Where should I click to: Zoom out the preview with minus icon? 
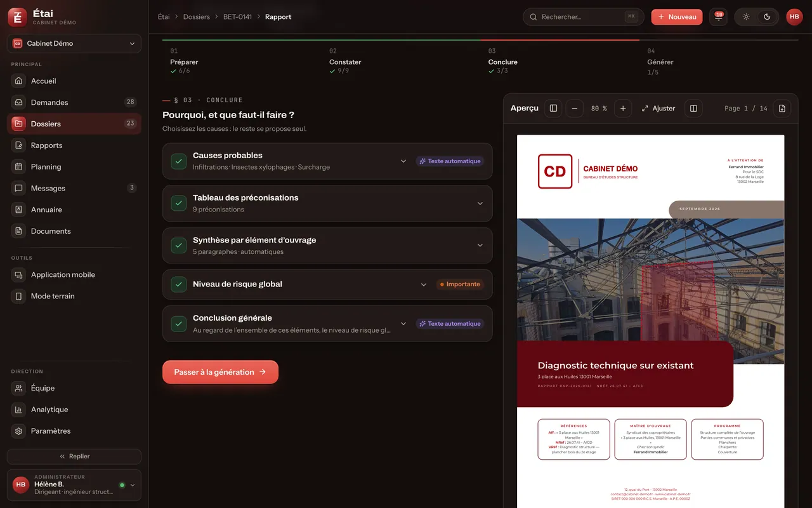[574, 109]
